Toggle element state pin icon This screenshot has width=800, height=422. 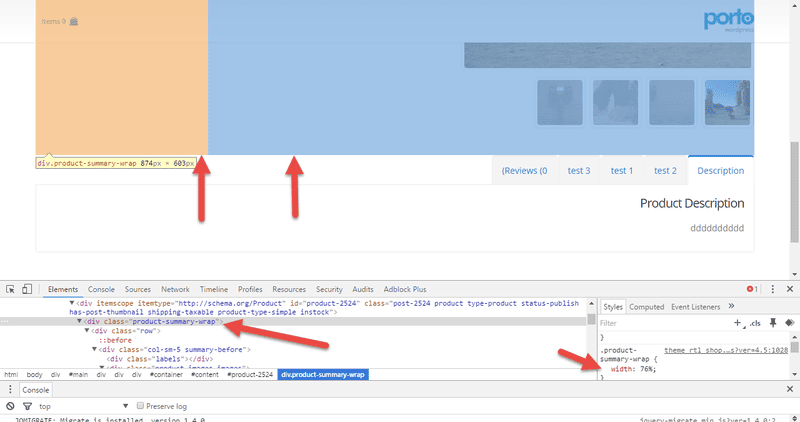(773, 322)
